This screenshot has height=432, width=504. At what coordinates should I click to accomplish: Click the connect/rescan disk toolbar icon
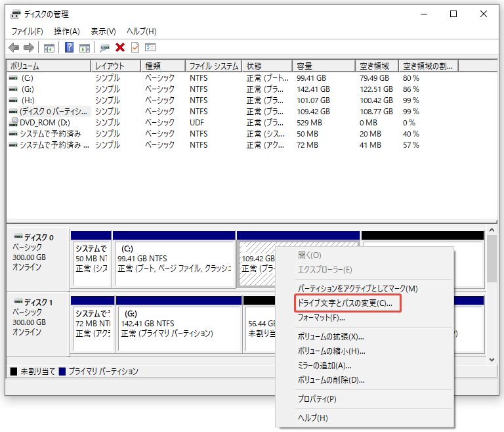point(104,48)
